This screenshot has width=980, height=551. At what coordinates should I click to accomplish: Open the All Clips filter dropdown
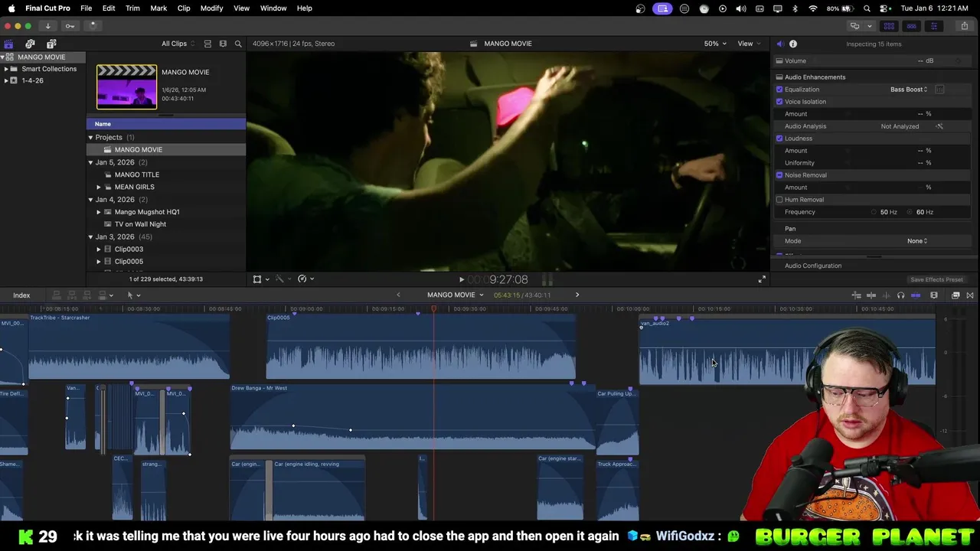click(178, 44)
